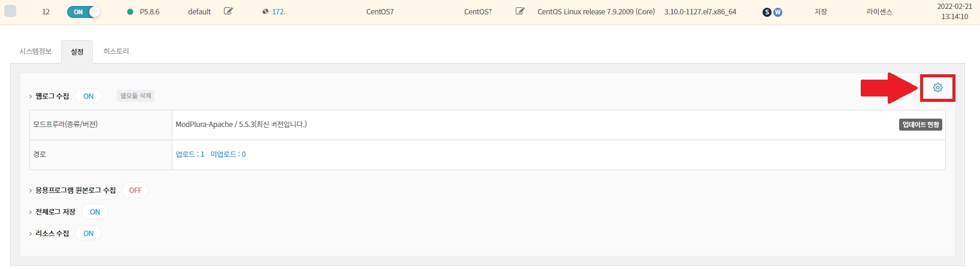The image size is (980, 269).
Task: Click the edit icon beside CentOS7 alias
Action: tap(520, 11)
